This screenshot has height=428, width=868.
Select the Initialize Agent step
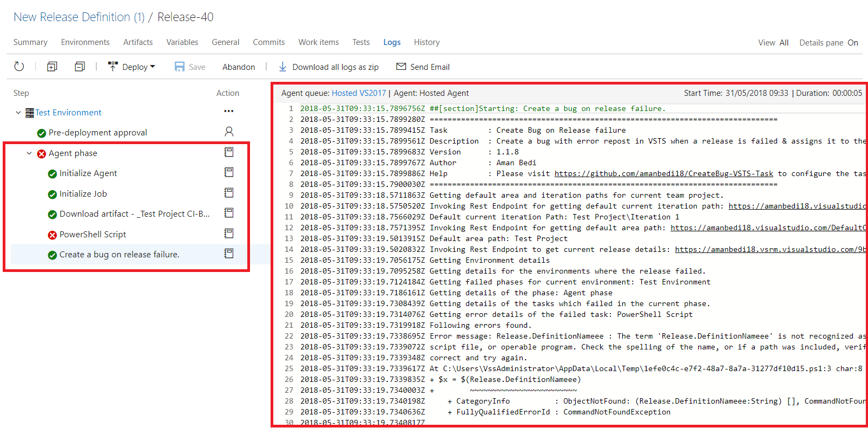[88, 173]
